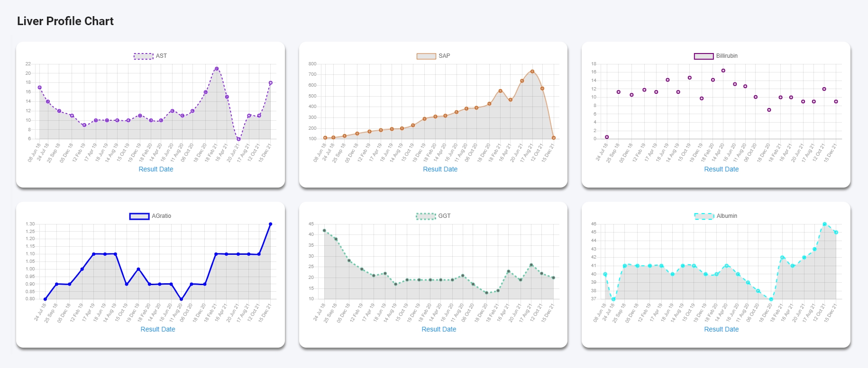The image size is (868, 368).
Task: Click the AST legend color box
Action: click(x=143, y=56)
